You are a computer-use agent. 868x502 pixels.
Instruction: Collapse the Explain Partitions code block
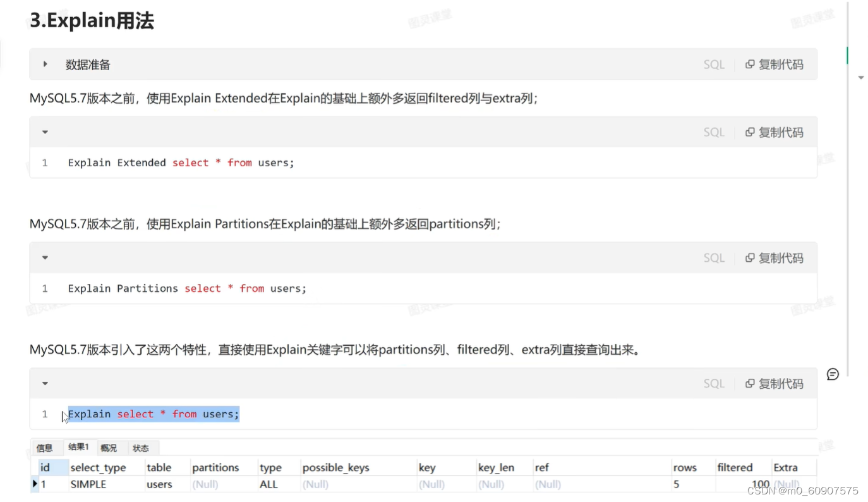pyautogui.click(x=45, y=258)
